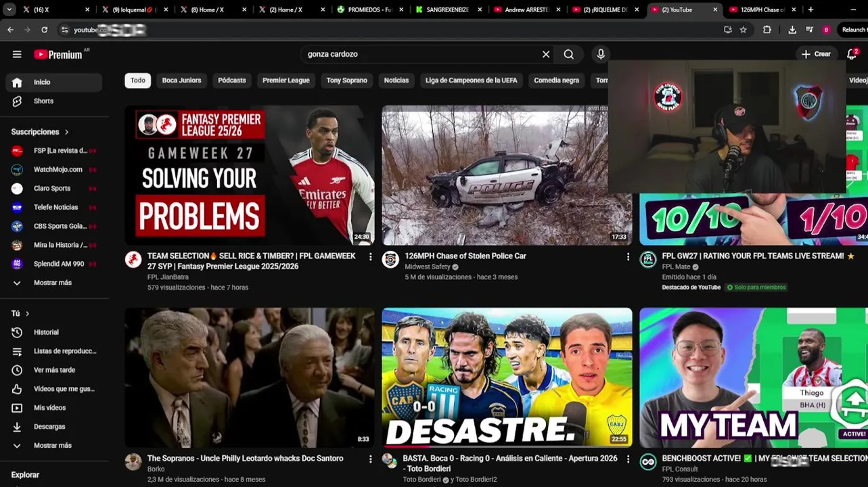868x487 pixels.
Task: Open Mis videos
Action: 53,408
